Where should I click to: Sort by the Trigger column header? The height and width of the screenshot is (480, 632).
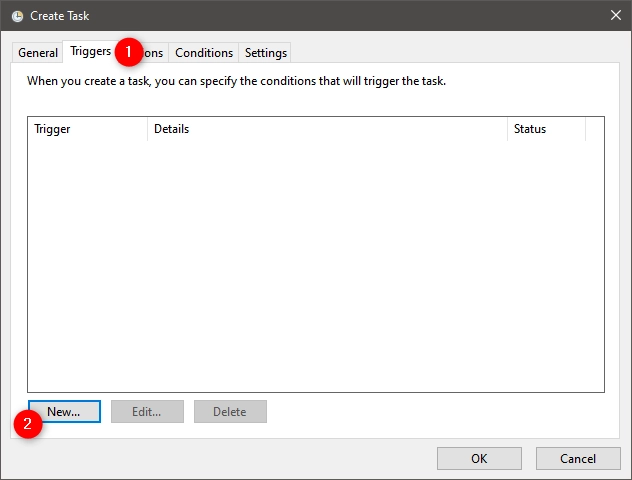[87, 129]
